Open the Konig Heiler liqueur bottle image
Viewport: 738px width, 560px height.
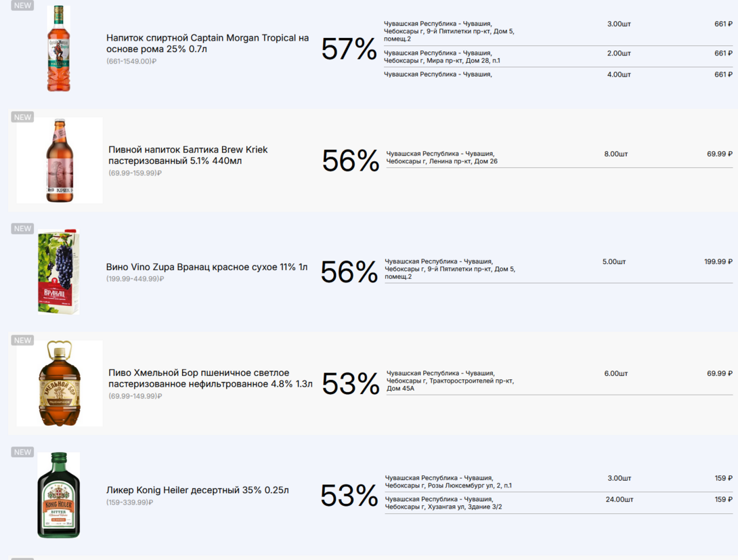(58, 495)
